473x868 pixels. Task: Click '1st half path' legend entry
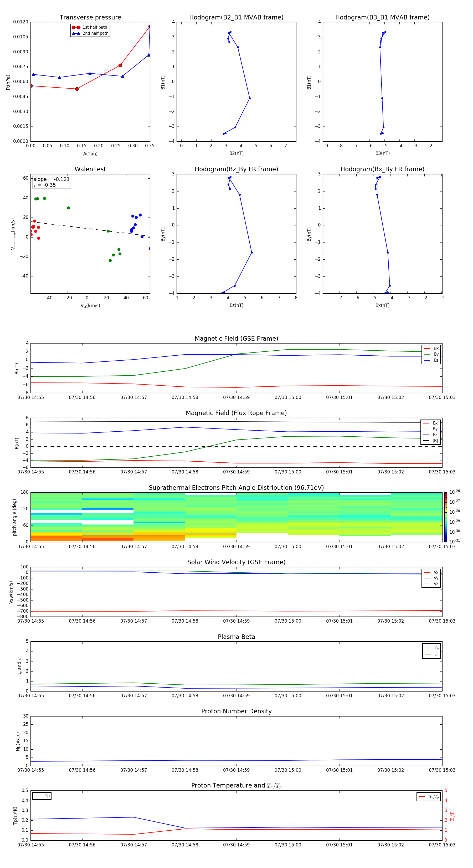coord(90,27)
